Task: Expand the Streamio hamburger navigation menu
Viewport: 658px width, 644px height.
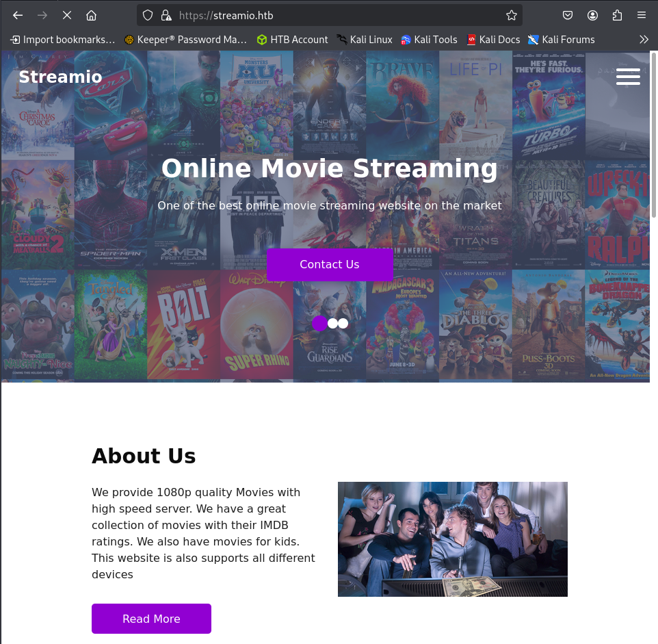Action: point(628,77)
